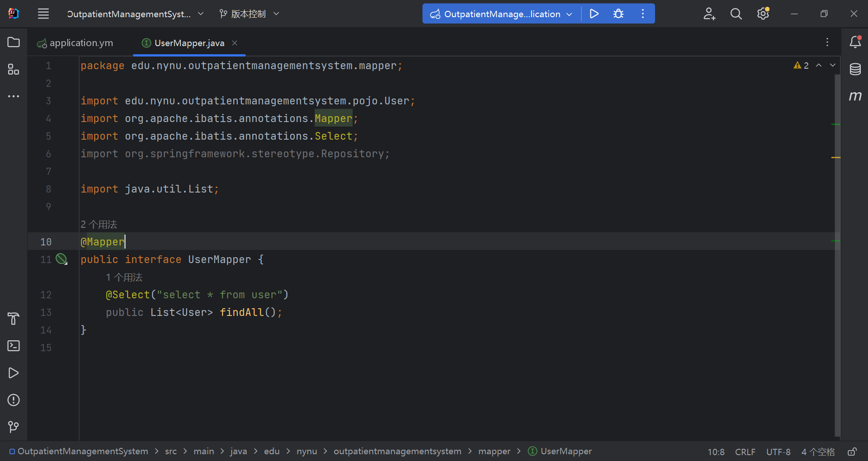Viewport: 868px width, 461px height.
Task: Open the Run tool window in sidebar
Action: [x=14, y=373]
